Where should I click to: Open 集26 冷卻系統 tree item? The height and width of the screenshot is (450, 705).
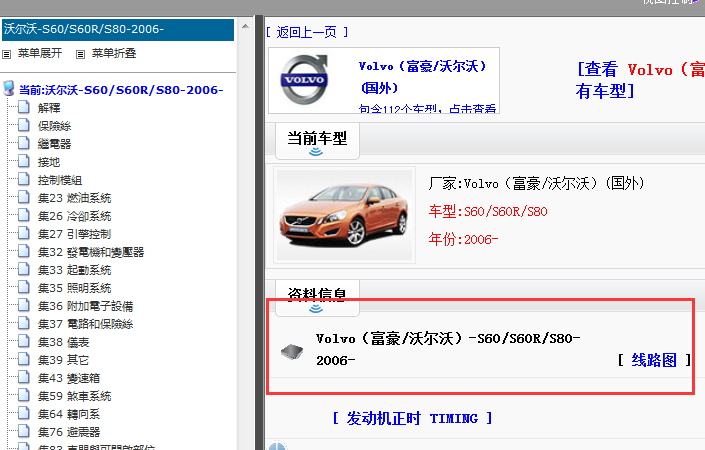(75, 216)
